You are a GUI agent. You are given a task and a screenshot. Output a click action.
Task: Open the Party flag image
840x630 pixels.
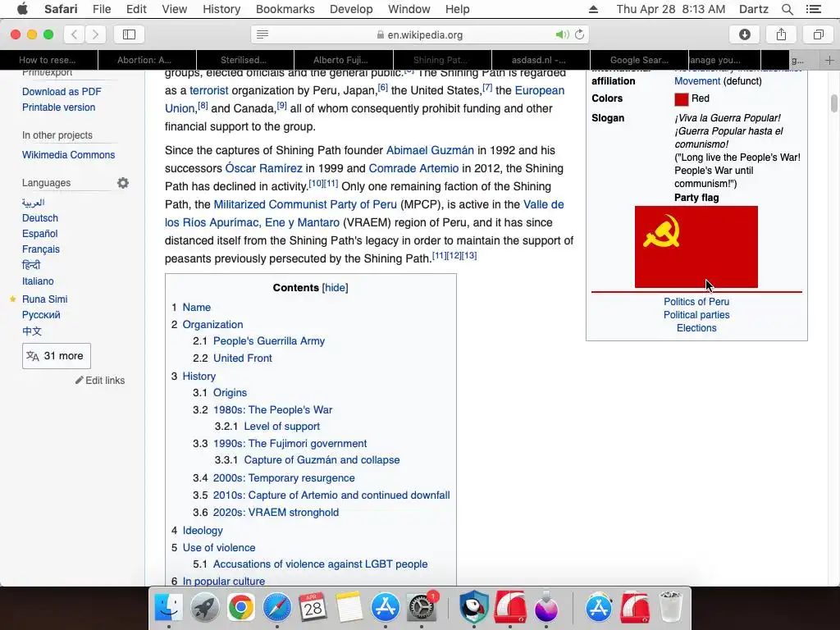coord(696,247)
